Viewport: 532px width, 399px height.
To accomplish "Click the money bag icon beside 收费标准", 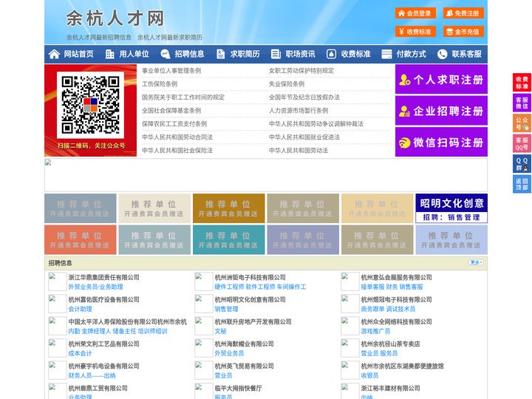I will tap(331, 54).
